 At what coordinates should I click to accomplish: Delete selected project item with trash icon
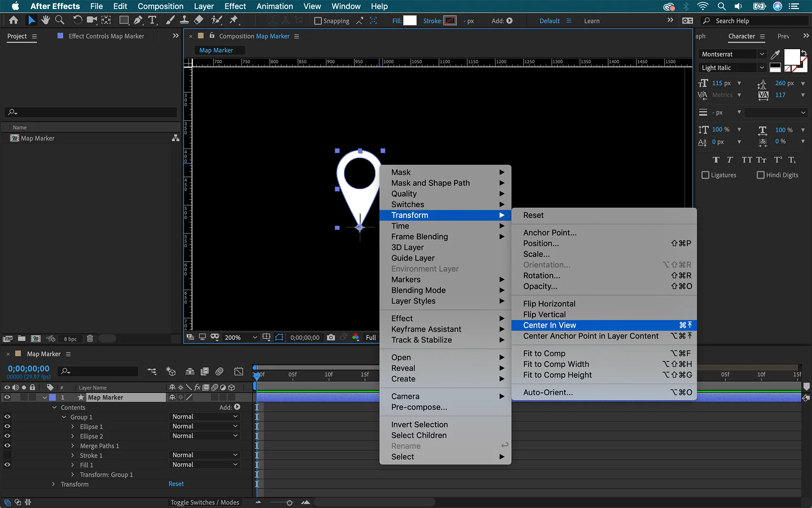90,339
